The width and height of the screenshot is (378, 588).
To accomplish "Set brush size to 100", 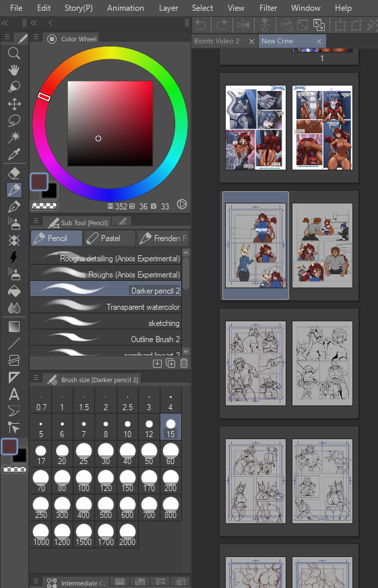I will (x=84, y=480).
